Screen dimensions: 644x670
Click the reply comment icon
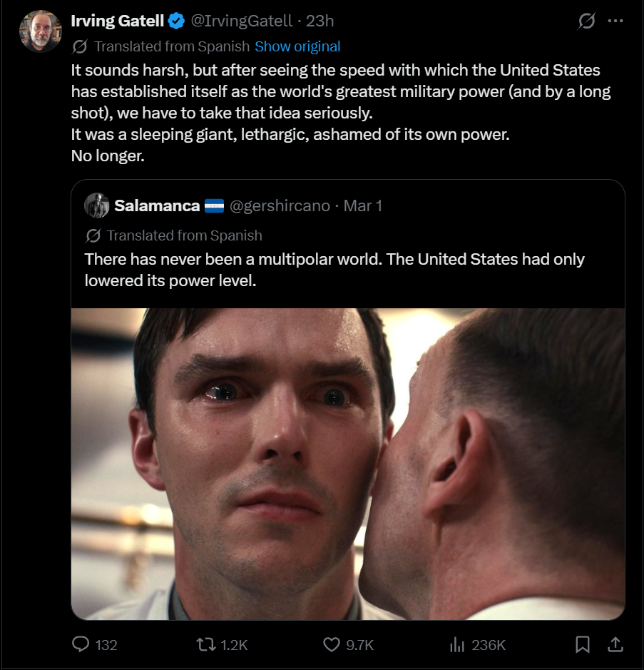81,645
